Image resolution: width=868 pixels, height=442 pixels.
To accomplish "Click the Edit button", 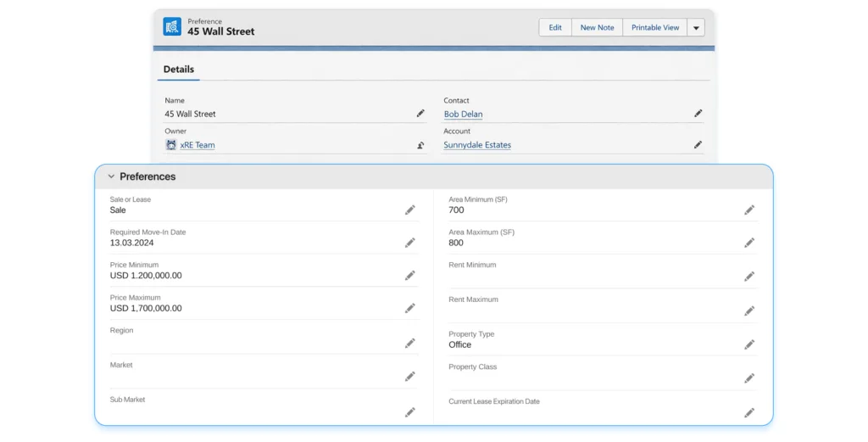I will [x=555, y=28].
